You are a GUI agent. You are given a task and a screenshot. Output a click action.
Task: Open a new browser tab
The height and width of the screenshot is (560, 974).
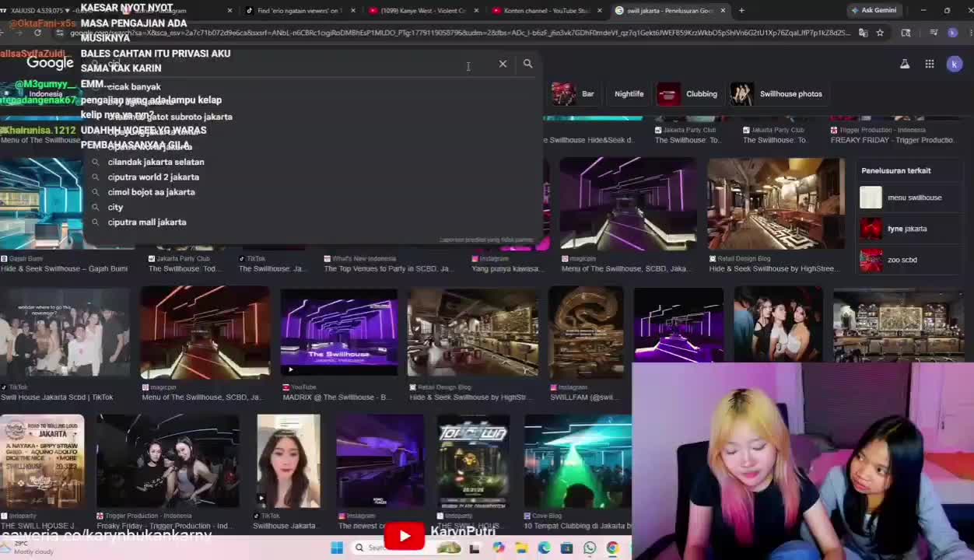(741, 10)
